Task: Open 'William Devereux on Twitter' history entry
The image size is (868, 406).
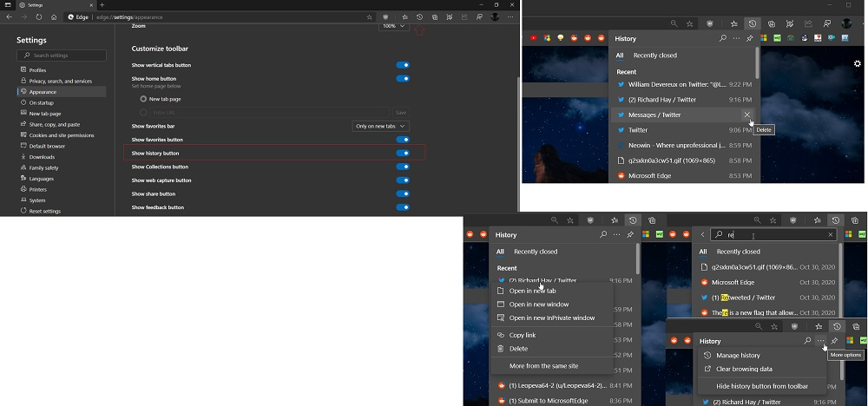Action: click(x=684, y=85)
